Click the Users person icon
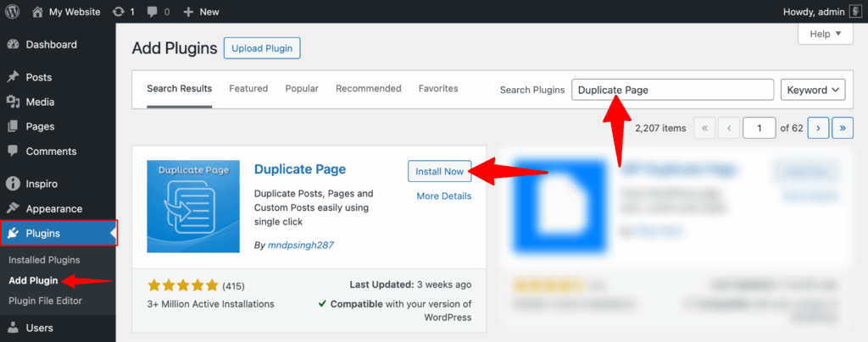Image resolution: width=868 pixels, height=342 pixels. click(x=14, y=328)
